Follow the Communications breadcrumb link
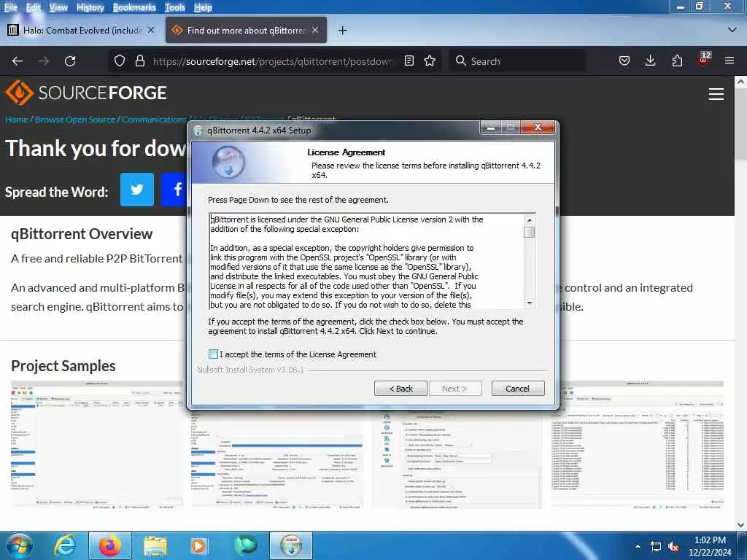 click(153, 120)
